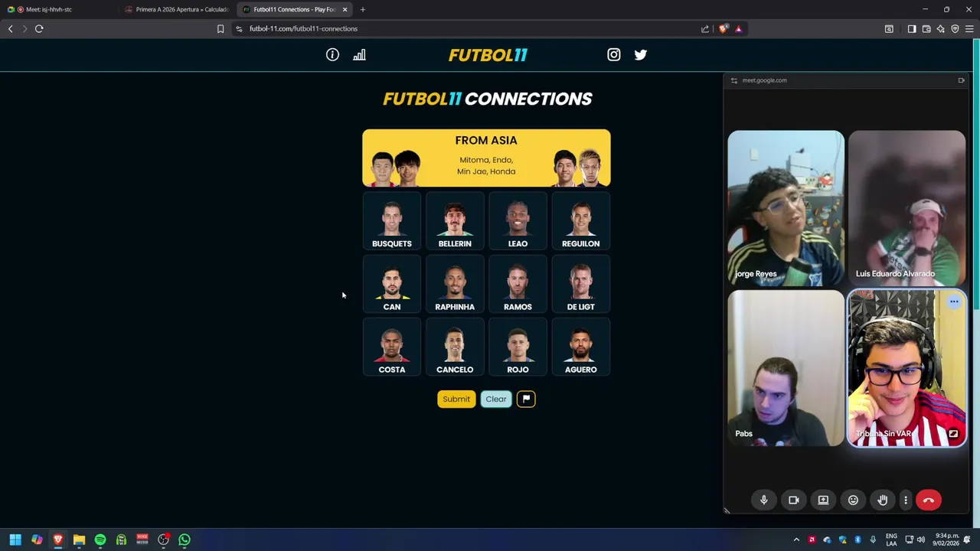The image size is (980, 551).
Task: Open the browser hamburger menu
Action: point(969,29)
